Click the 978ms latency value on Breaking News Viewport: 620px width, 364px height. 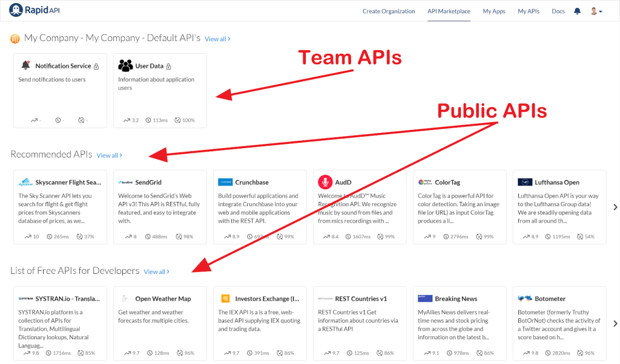(x=461, y=353)
